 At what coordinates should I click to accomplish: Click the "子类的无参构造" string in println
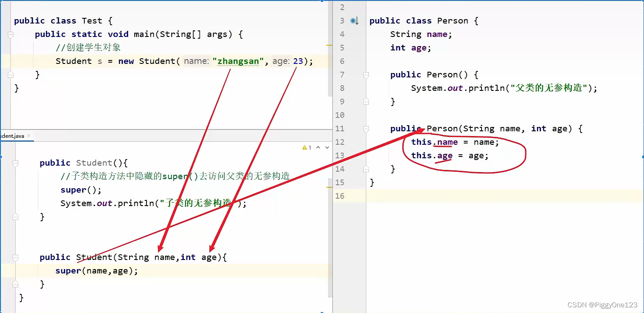point(199,203)
